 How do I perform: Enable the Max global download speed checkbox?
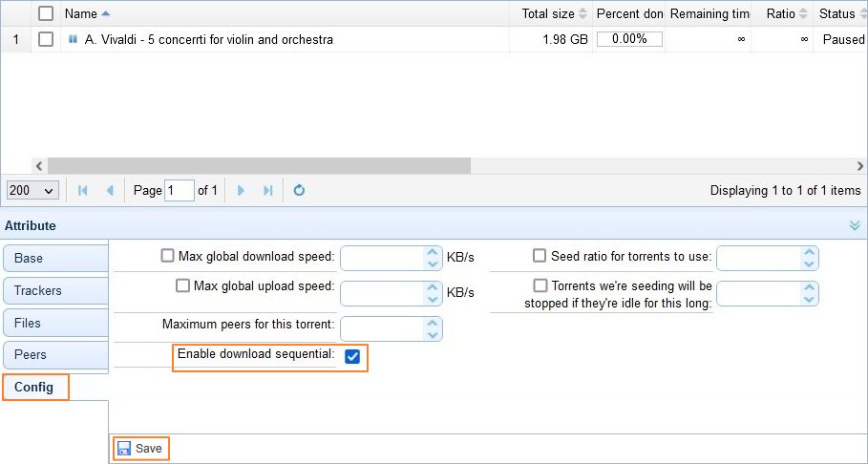(168, 256)
